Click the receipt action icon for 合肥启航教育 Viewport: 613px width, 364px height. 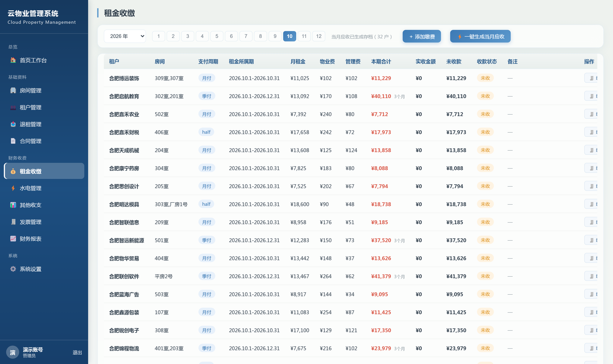point(592,96)
